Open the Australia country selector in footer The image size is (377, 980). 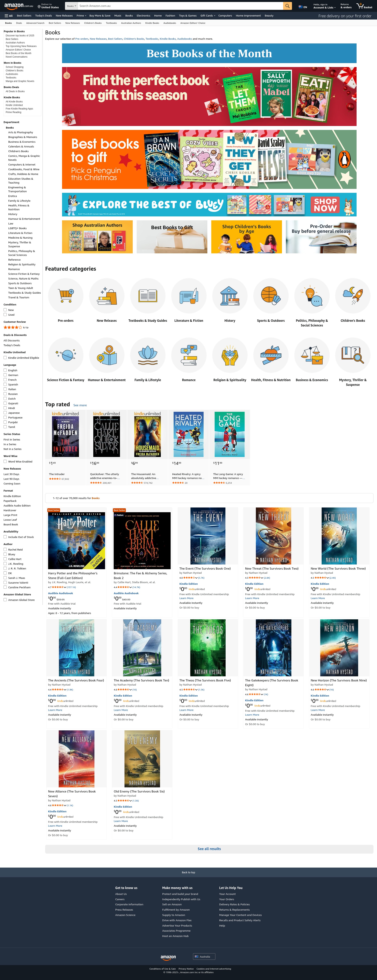[x=204, y=956]
